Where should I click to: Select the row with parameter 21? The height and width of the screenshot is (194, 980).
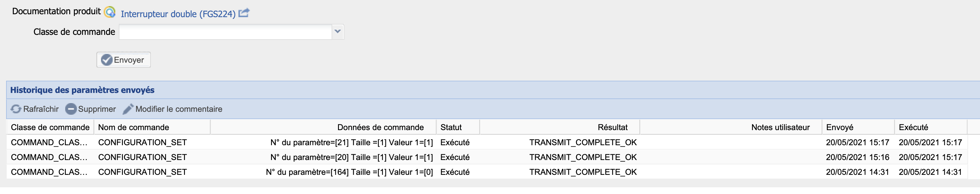click(351, 143)
